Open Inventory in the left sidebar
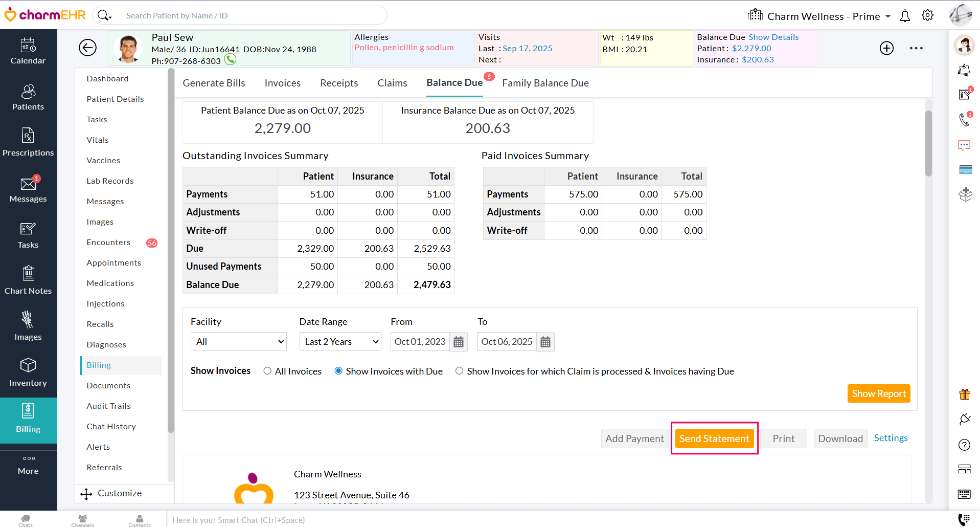 point(28,372)
